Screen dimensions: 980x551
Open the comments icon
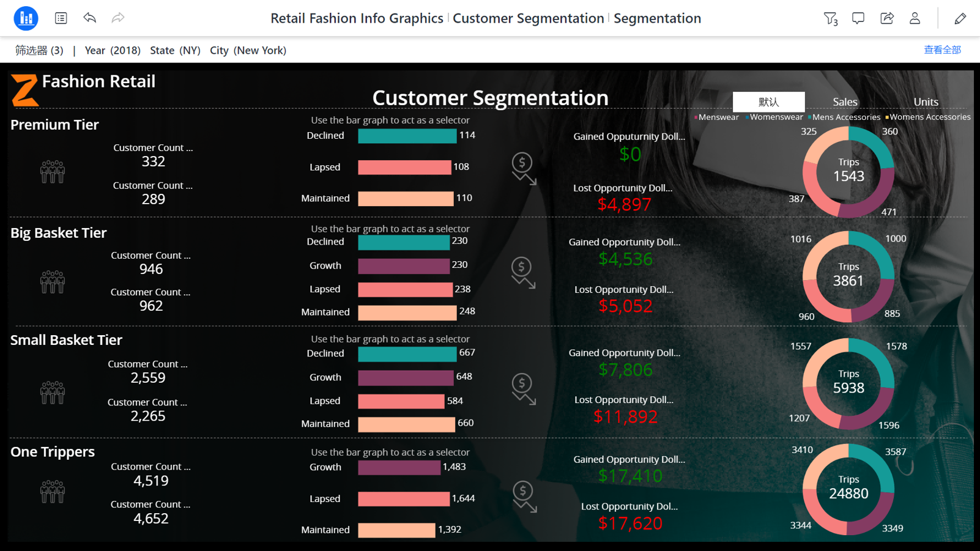point(858,18)
